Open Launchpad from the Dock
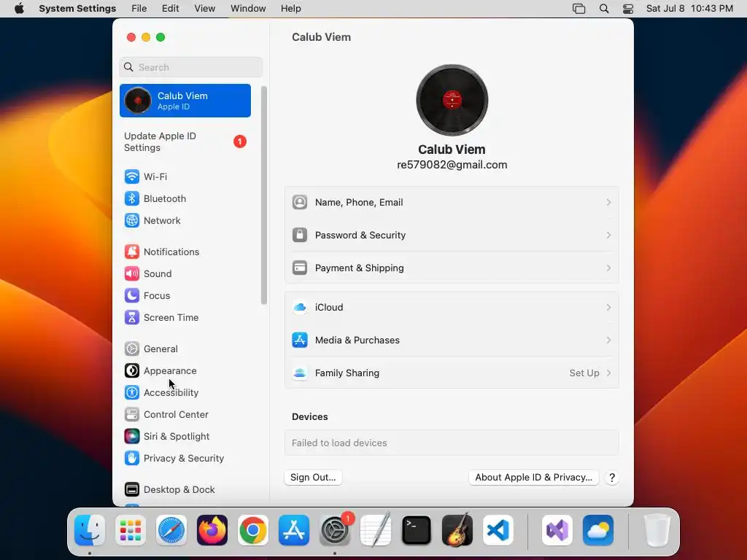 tap(131, 530)
